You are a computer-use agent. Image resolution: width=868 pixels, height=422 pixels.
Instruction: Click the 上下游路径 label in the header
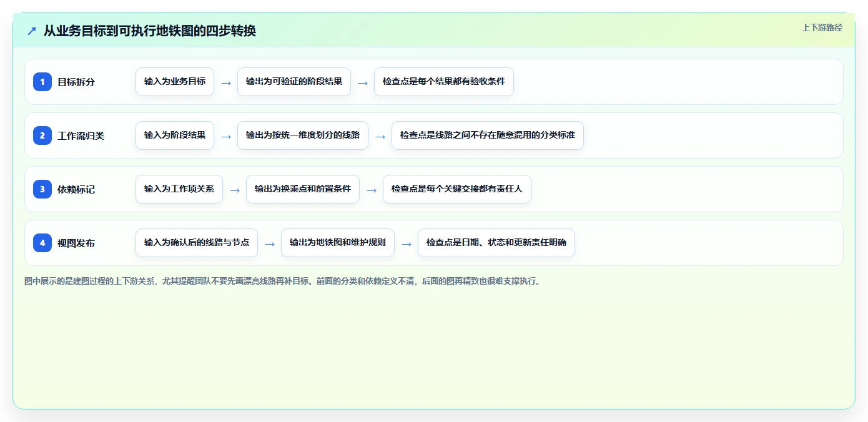click(822, 27)
